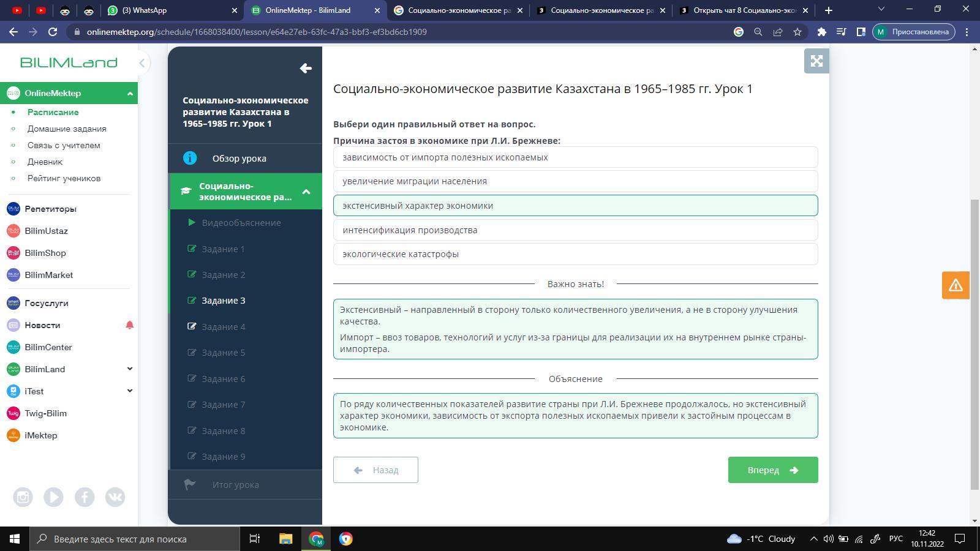Click the Windows taskbar search box
The image size is (980, 551).
tap(135, 539)
